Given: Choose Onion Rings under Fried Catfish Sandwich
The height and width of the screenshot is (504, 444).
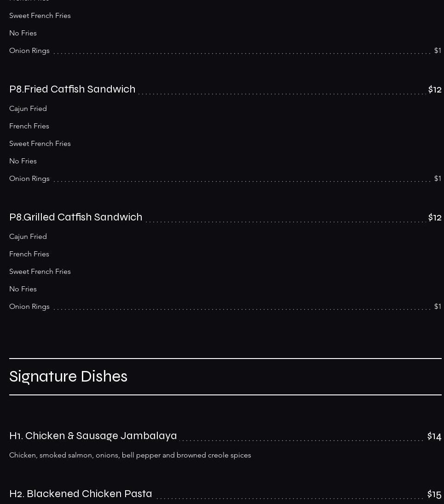Looking at the screenshot, I should coord(29,179).
